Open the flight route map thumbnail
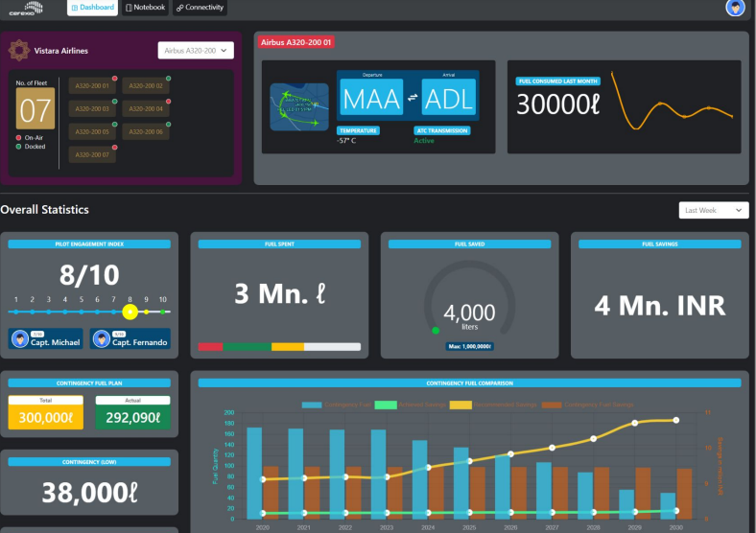Image resolution: width=756 pixels, height=533 pixels. (x=299, y=107)
